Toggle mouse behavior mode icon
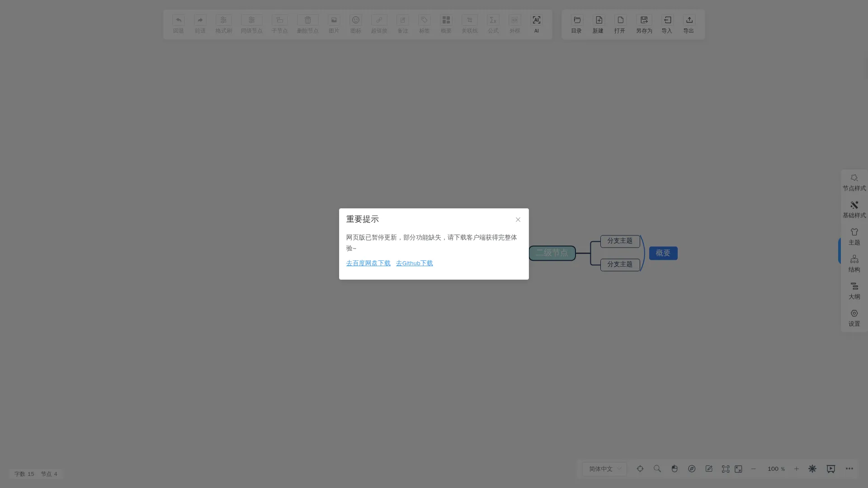The width and height of the screenshot is (868, 488). pos(675,469)
